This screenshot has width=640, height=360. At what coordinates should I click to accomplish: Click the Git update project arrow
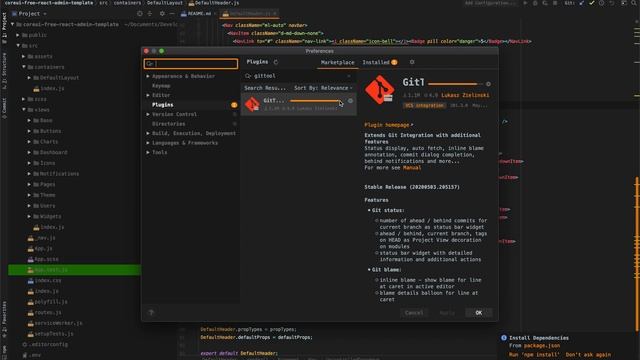point(582,3)
